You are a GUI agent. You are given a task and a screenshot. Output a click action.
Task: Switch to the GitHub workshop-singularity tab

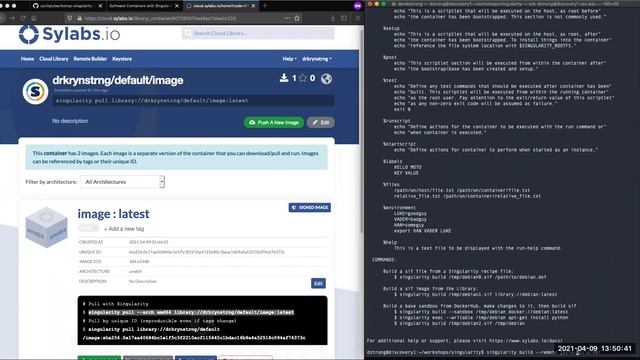pyautogui.click(x=67, y=6)
